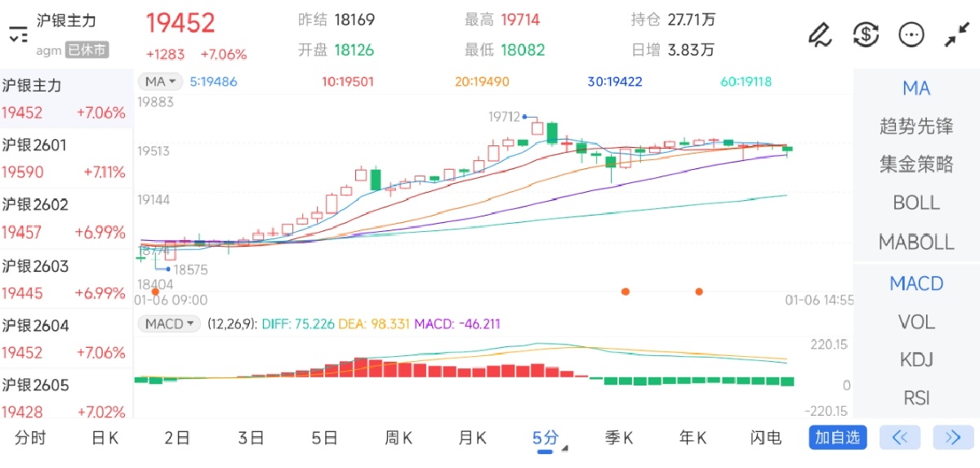The image size is (980, 468).
Task: Select the 2日 period tab
Action: tap(177, 438)
